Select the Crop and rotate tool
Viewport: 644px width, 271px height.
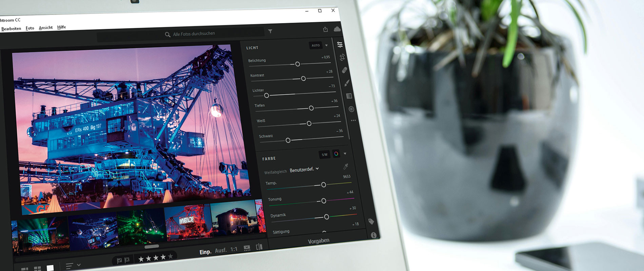(x=342, y=58)
